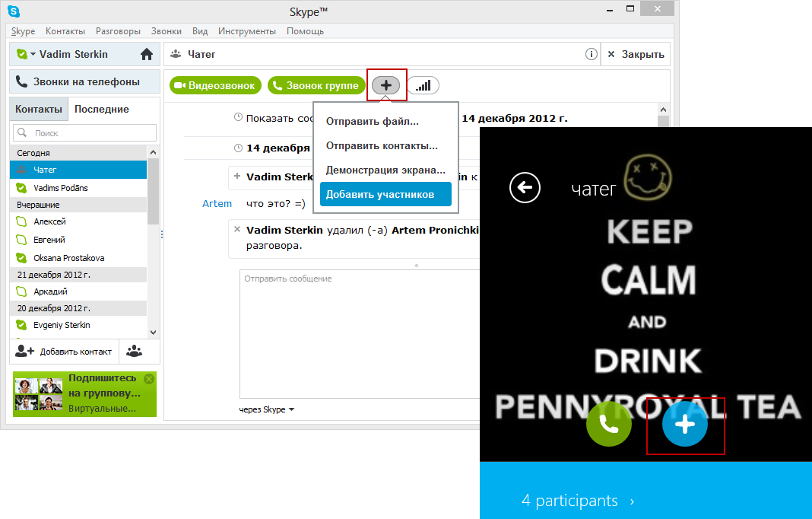Click the status icon next to Evgeniy Sterkin
The height and width of the screenshot is (519, 812).
pyautogui.click(x=21, y=325)
